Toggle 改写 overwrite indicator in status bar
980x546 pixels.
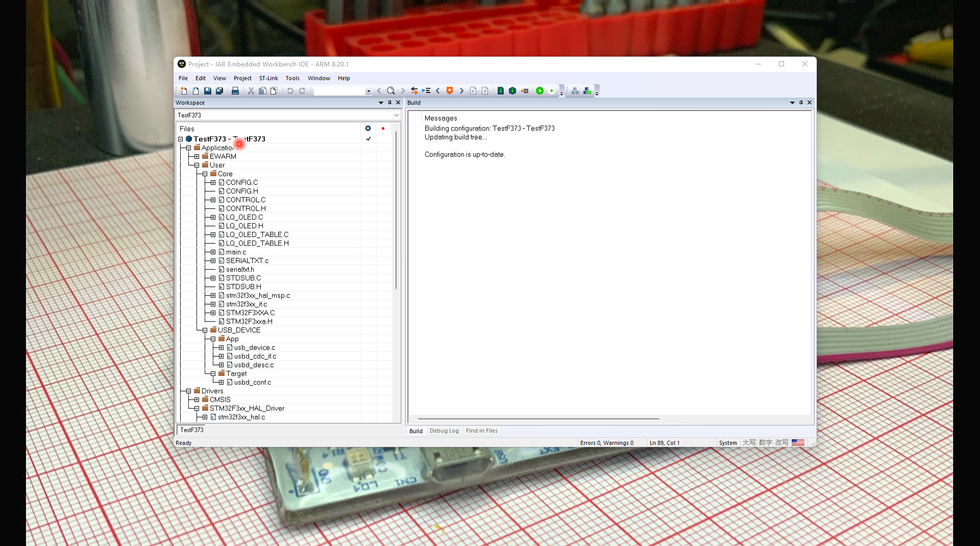pyautogui.click(x=781, y=442)
